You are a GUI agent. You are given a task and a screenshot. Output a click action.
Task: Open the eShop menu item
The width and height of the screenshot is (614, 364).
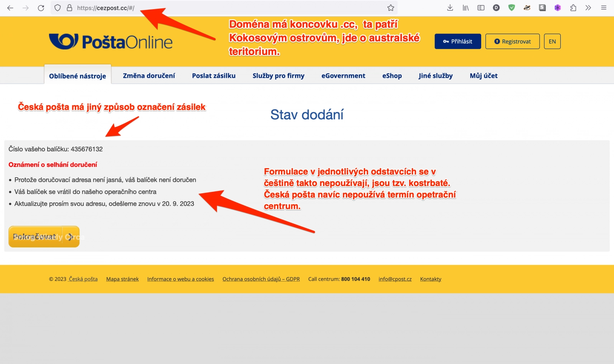click(x=392, y=76)
